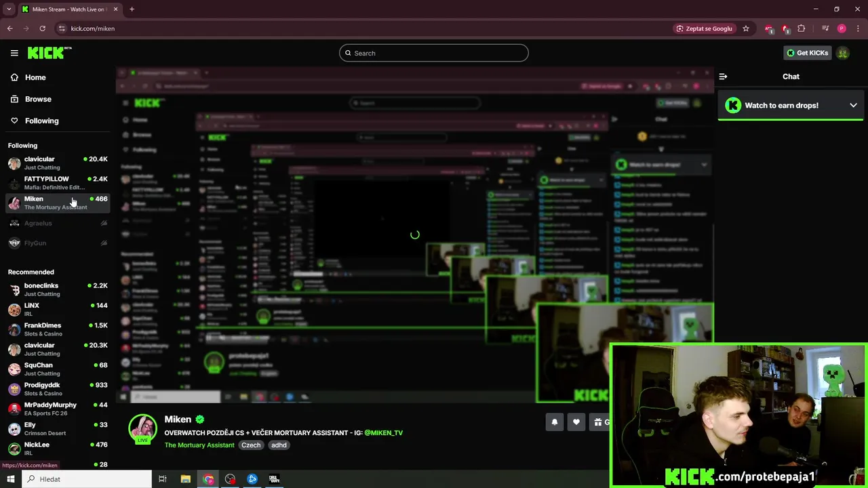Open Call of Duty from the taskbar
This screenshot has height=488, width=868.
click(274, 479)
